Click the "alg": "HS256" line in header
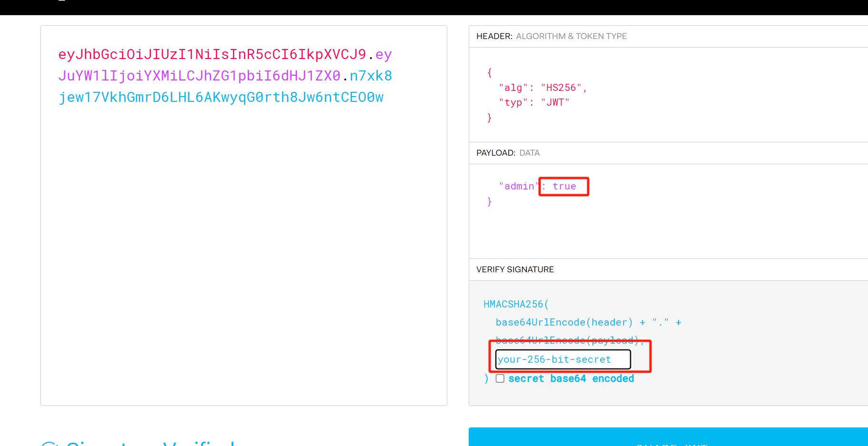 (x=542, y=88)
